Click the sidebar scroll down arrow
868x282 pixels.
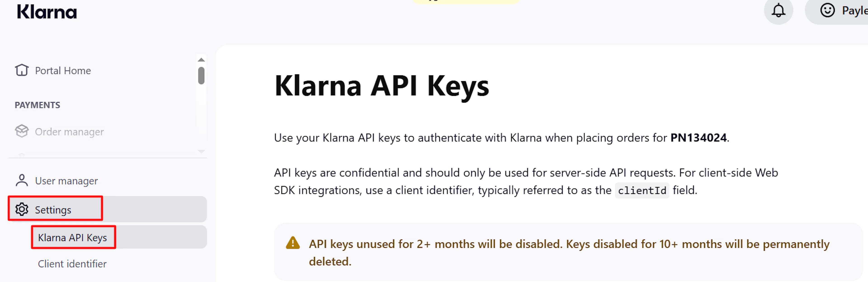pyautogui.click(x=201, y=152)
